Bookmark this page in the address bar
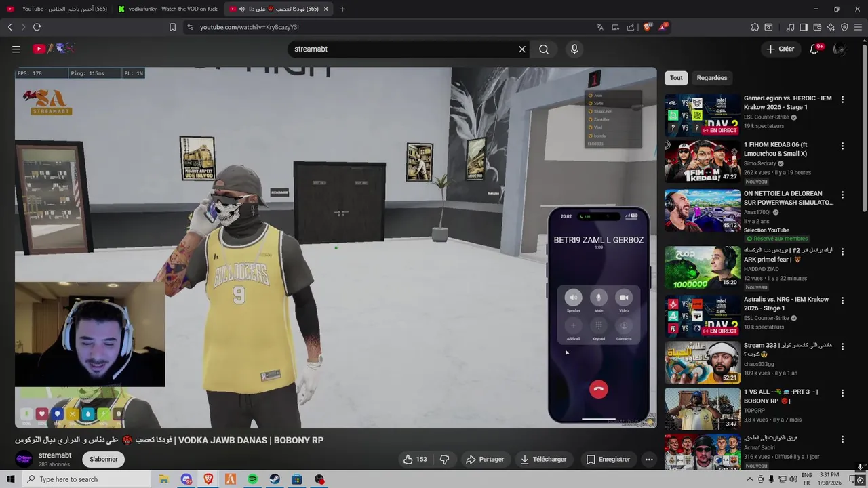The width and height of the screenshot is (868, 488). [x=172, y=27]
